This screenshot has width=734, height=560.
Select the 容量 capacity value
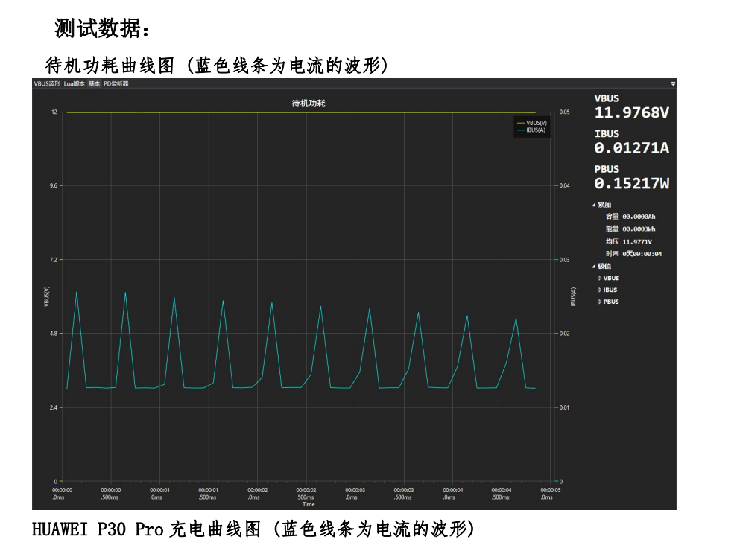[639, 217]
